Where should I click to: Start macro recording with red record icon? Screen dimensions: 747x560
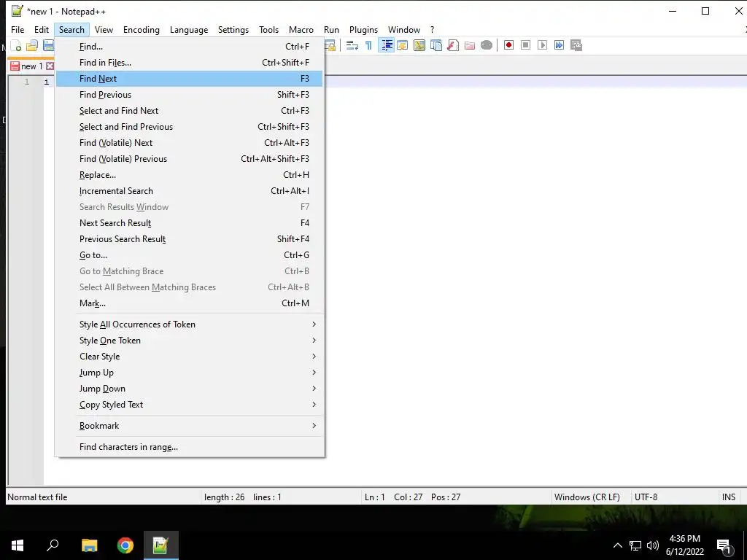[x=508, y=45]
